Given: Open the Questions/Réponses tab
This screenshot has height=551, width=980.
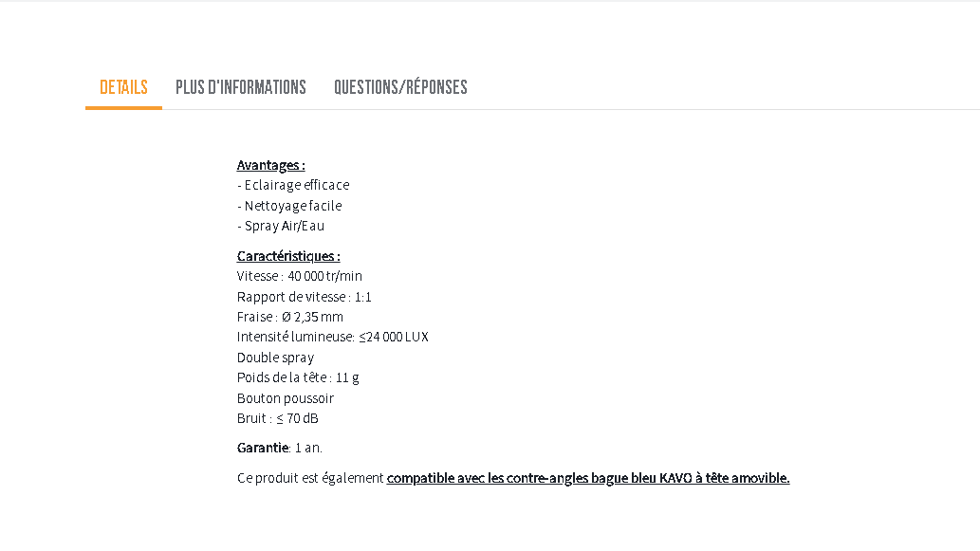Looking at the screenshot, I should [x=400, y=87].
